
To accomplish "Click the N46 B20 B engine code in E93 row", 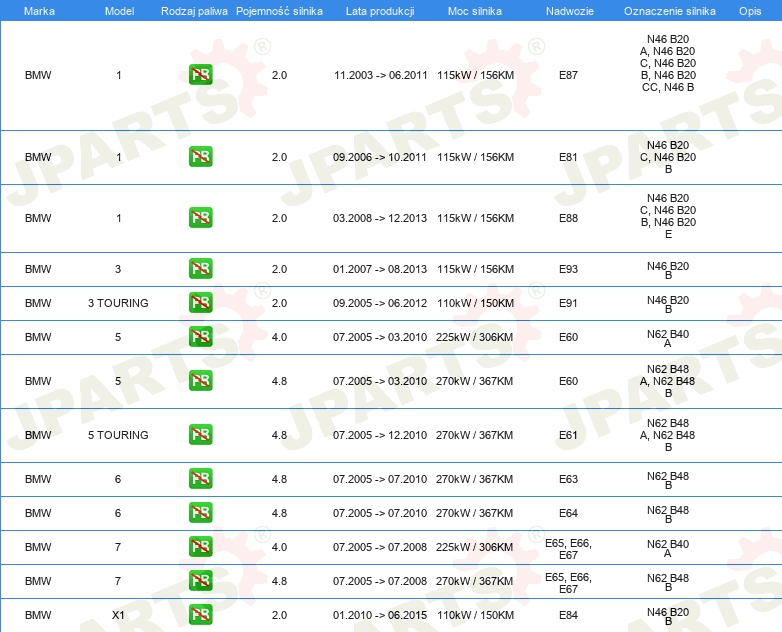I will (x=668, y=270).
